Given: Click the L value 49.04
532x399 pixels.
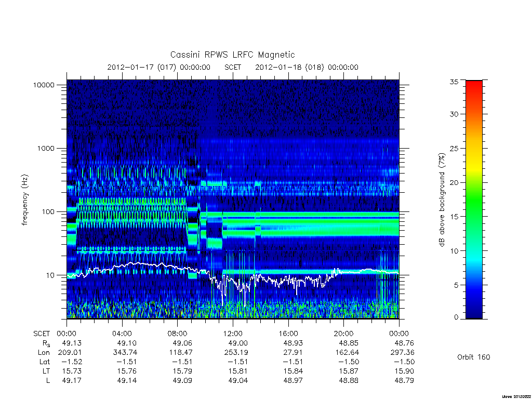Looking at the screenshot, I should 238,380.
